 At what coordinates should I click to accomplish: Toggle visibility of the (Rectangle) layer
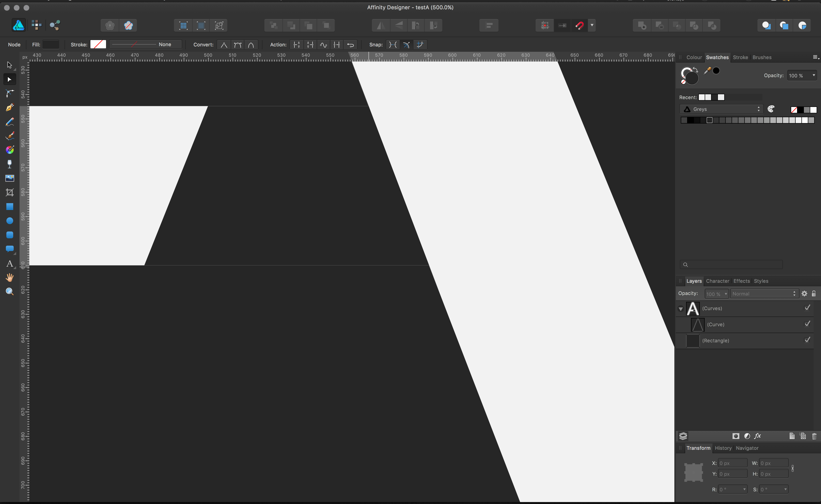(807, 340)
